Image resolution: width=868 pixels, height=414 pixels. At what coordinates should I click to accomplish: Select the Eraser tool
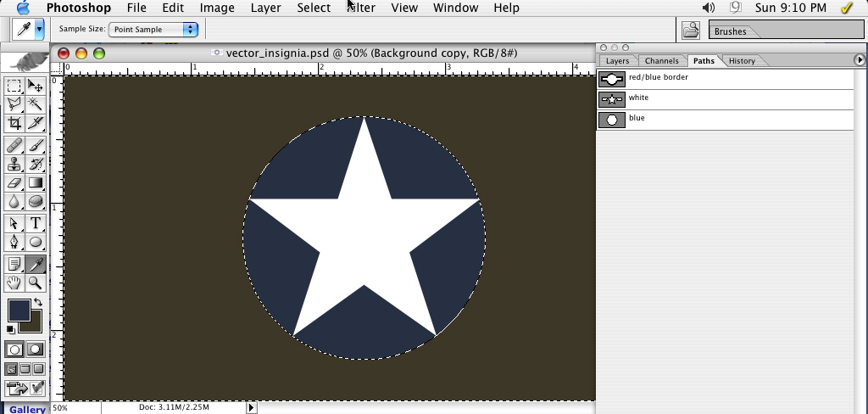14,182
